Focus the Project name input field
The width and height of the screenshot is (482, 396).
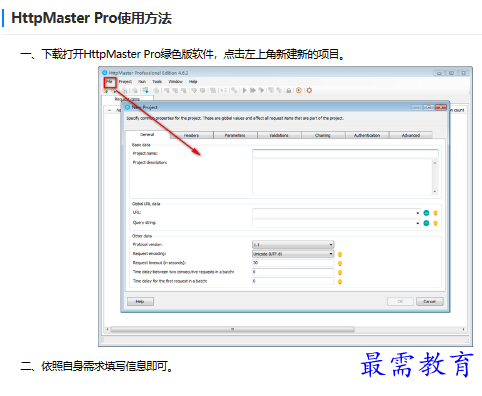(345, 153)
